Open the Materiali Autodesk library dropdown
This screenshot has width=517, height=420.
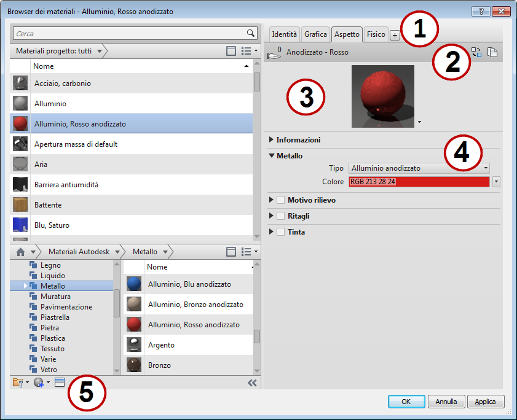tap(117, 252)
